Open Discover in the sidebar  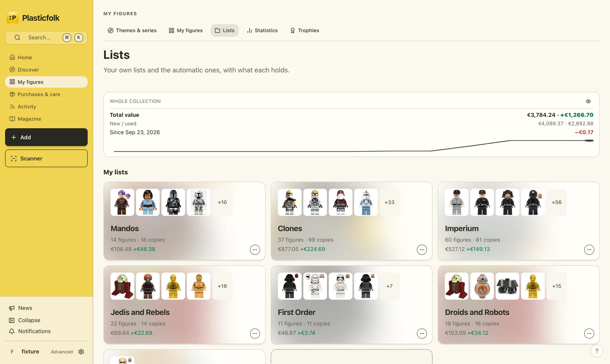point(46,70)
